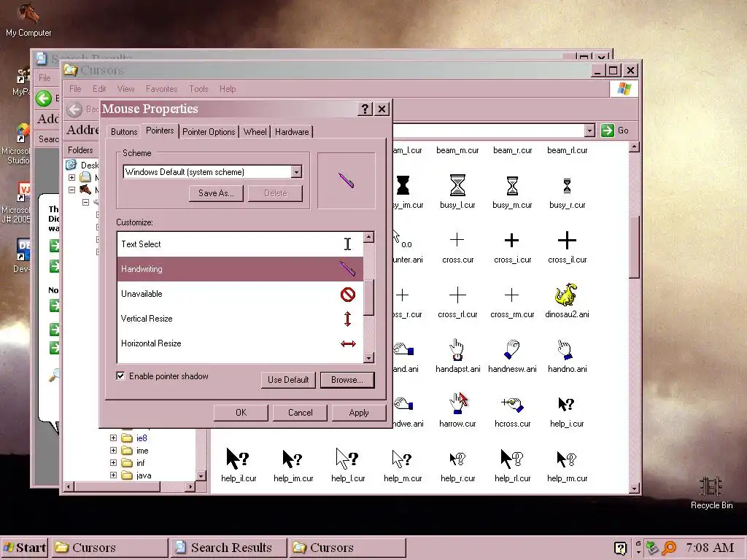The height and width of the screenshot is (560, 747).
Task: Select the busy_r.cur hourglass icon
Action: pos(567,186)
